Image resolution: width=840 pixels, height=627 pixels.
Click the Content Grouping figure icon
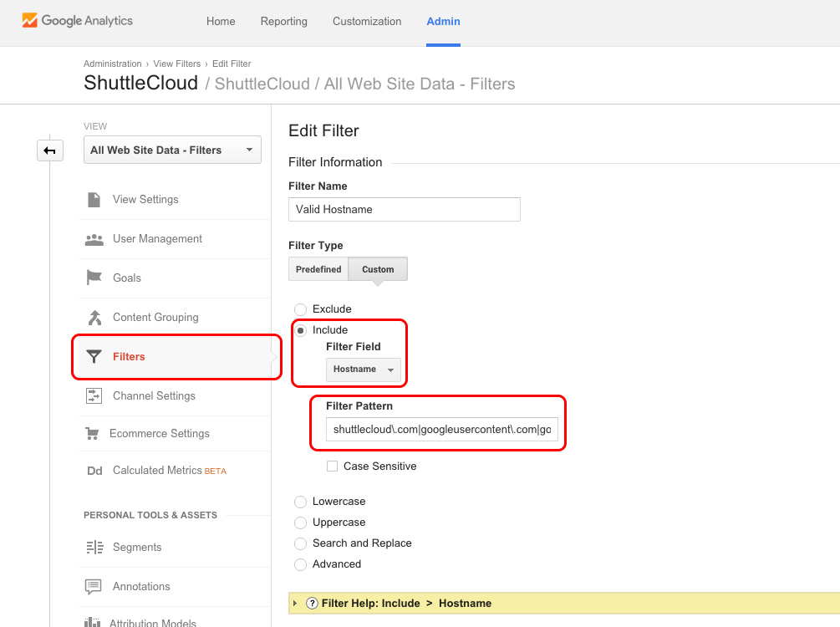tap(94, 317)
